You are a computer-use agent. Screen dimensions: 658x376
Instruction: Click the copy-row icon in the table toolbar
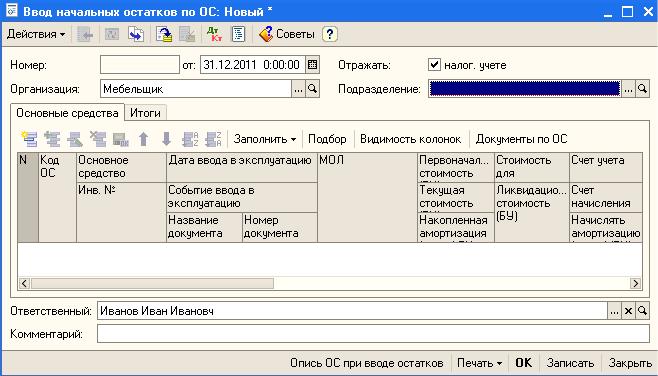52,139
